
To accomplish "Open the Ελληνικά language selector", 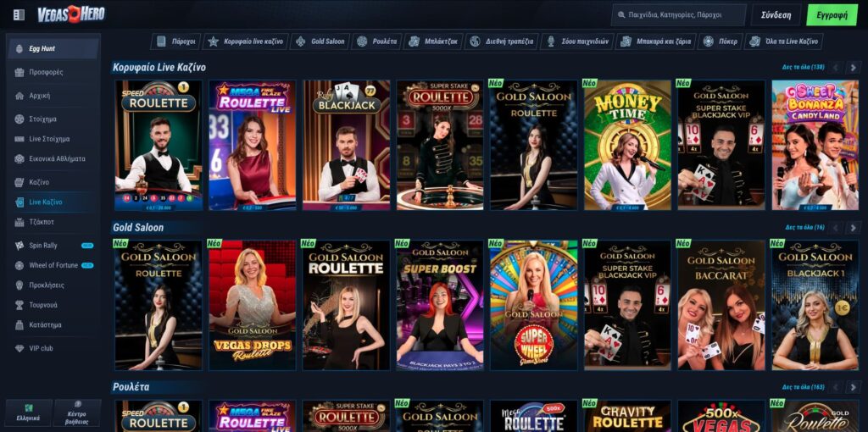I will (x=29, y=413).
